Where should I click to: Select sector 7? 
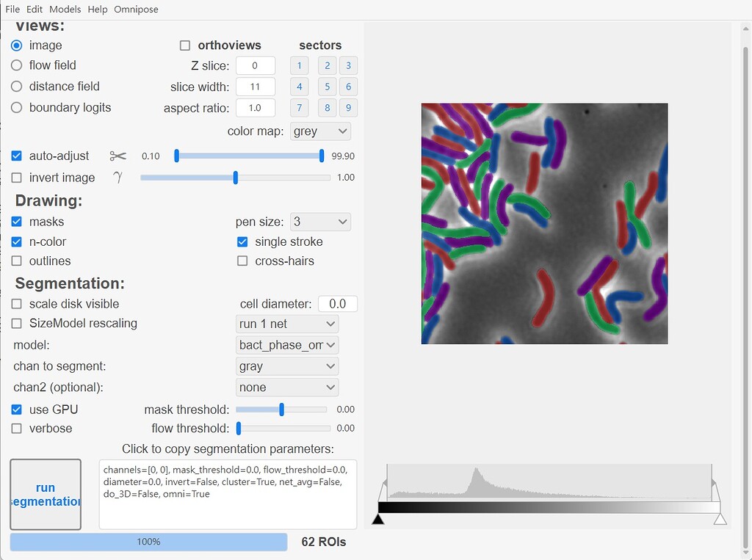pos(299,108)
